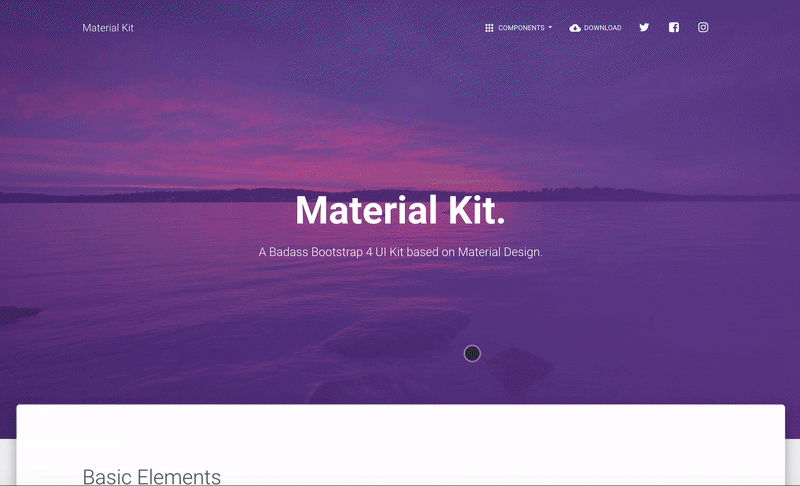
Task: Expand the Components dropdown caret
Action: pyautogui.click(x=550, y=28)
